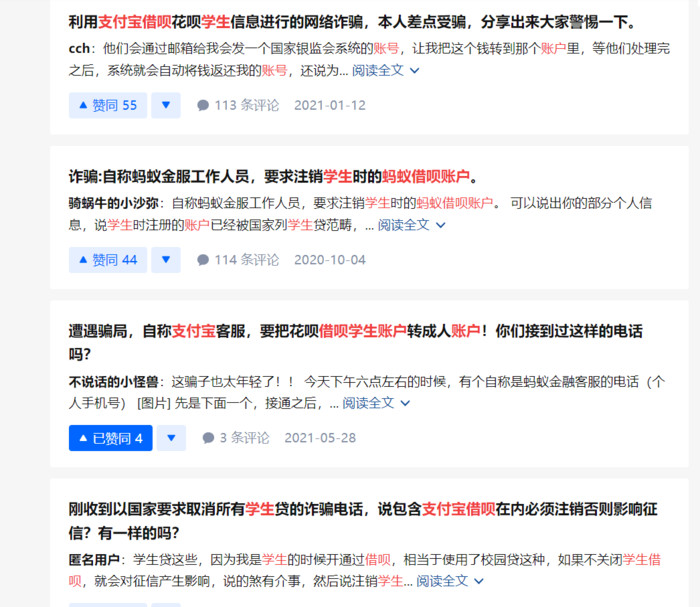The width and height of the screenshot is (700, 607).
Task: Click the author name 骑蜗牛的小沙弥
Action: [113, 203]
